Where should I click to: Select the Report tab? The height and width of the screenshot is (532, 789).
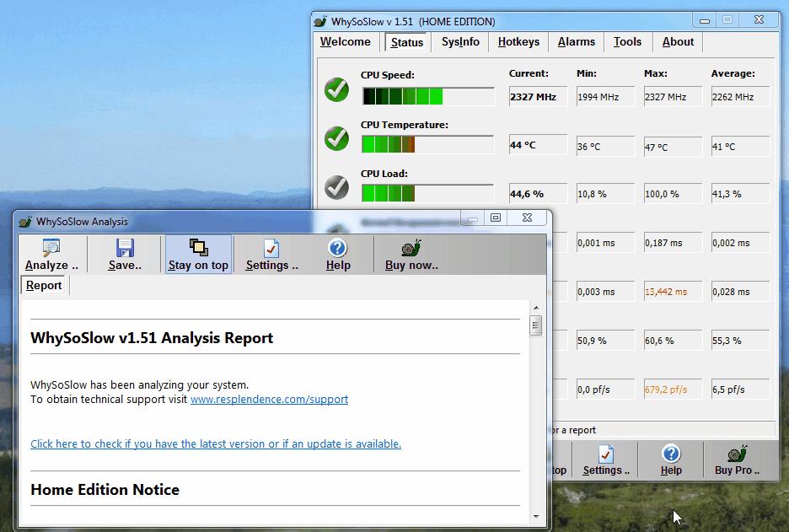(44, 285)
